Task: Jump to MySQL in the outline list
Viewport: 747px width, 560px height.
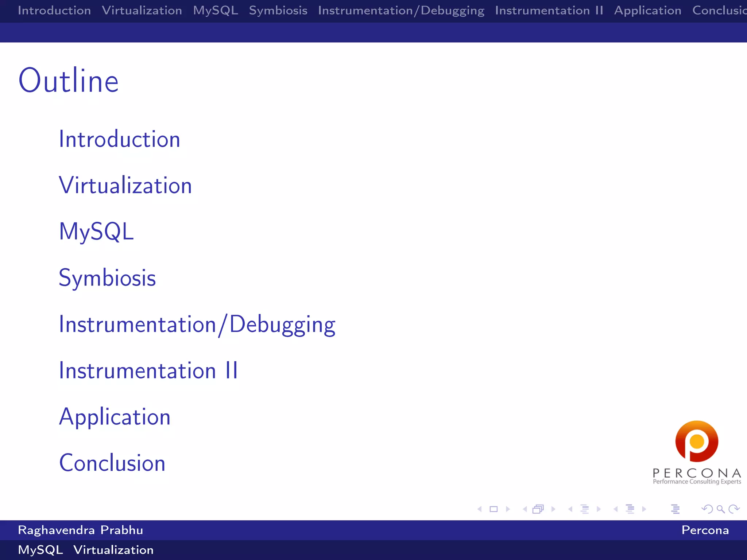Action: [96, 232]
